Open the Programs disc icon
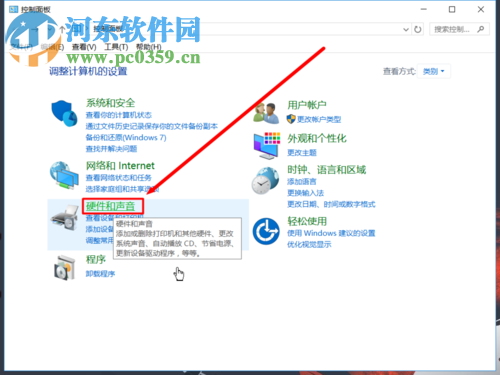The width and height of the screenshot is (500, 375). click(x=64, y=267)
